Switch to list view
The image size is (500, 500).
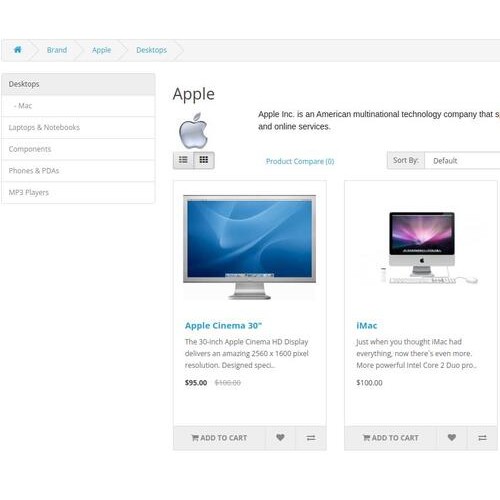click(x=183, y=160)
